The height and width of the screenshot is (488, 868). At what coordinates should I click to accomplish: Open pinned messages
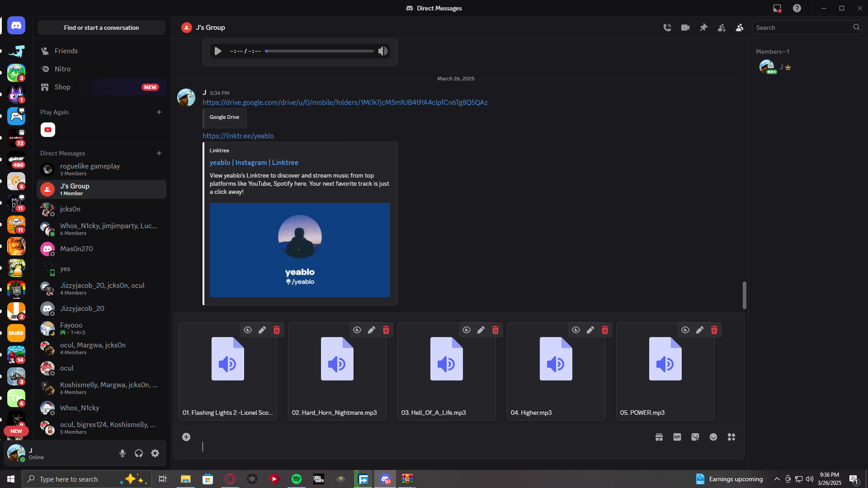(x=703, y=28)
